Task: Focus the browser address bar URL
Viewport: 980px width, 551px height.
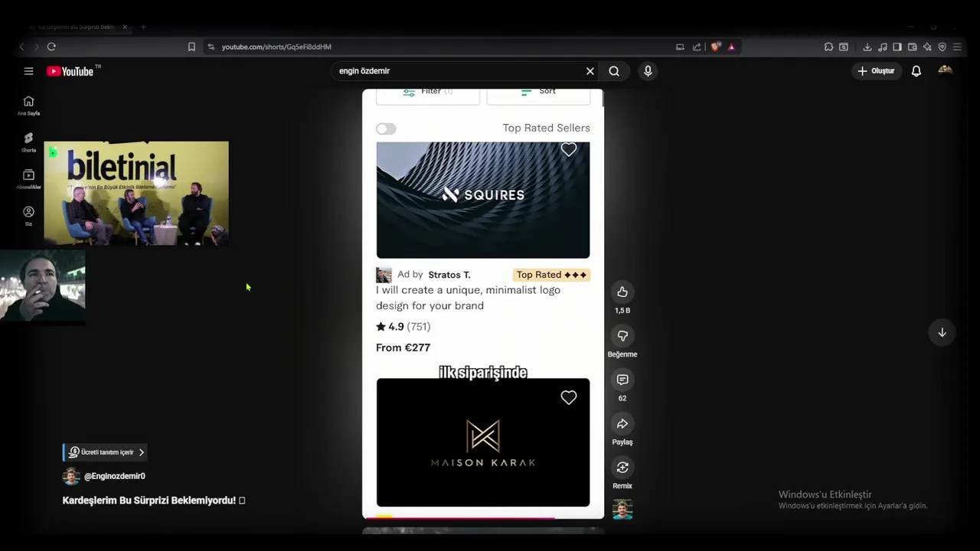Action: pos(276,47)
